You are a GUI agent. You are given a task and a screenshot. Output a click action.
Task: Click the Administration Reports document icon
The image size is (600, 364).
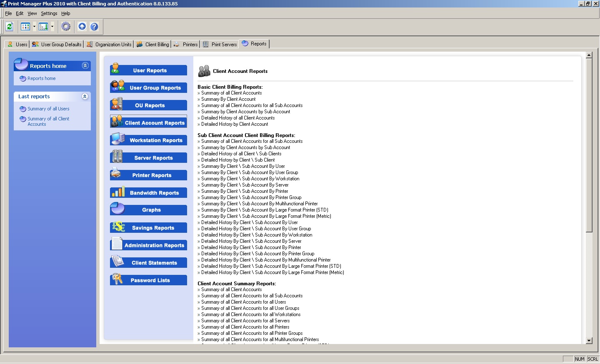click(x=117, y=244)
